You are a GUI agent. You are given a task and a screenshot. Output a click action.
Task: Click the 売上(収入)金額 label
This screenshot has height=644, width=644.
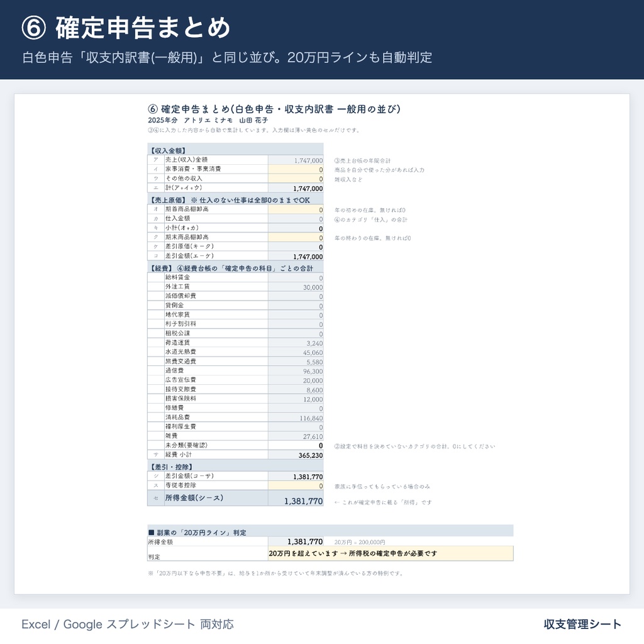pos(186,160)
